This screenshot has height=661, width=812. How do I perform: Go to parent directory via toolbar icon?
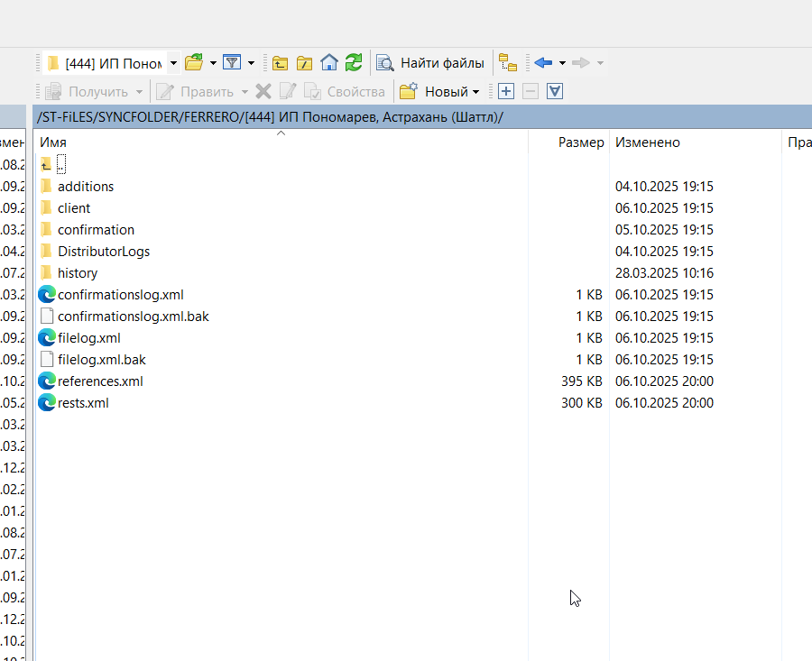(x=281, y=63)
